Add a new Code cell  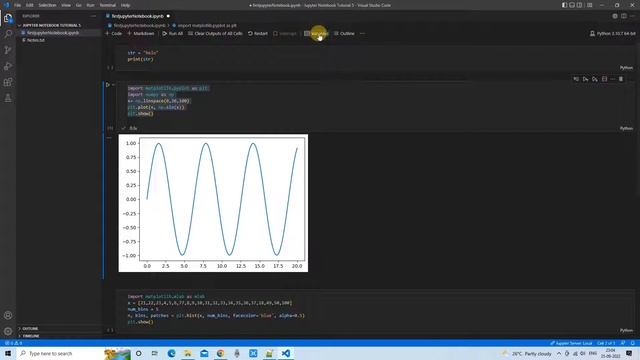click(x=113, y=33)
